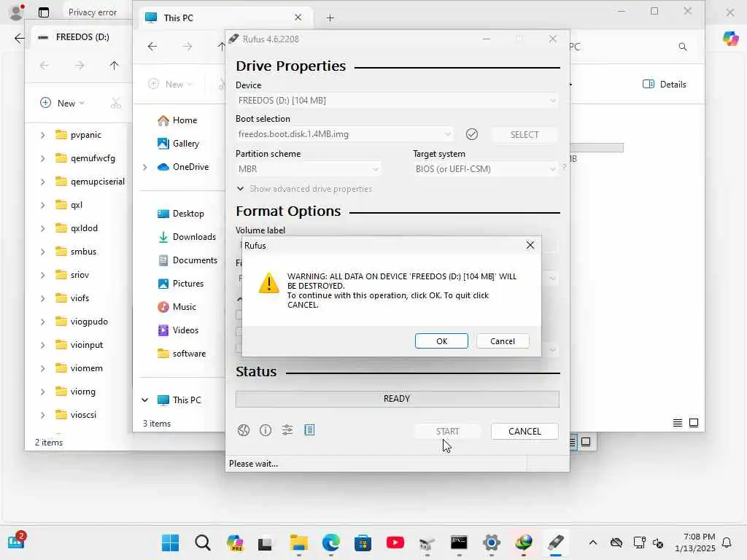Click the START button in Rufus
The height and width of the screenshot is (560, 747).
tap(447, 431)
